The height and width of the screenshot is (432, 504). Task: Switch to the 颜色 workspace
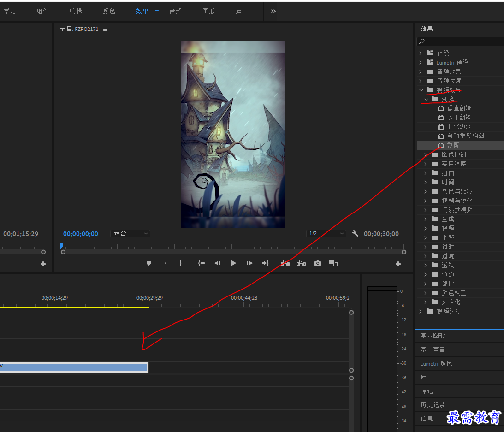109,11
